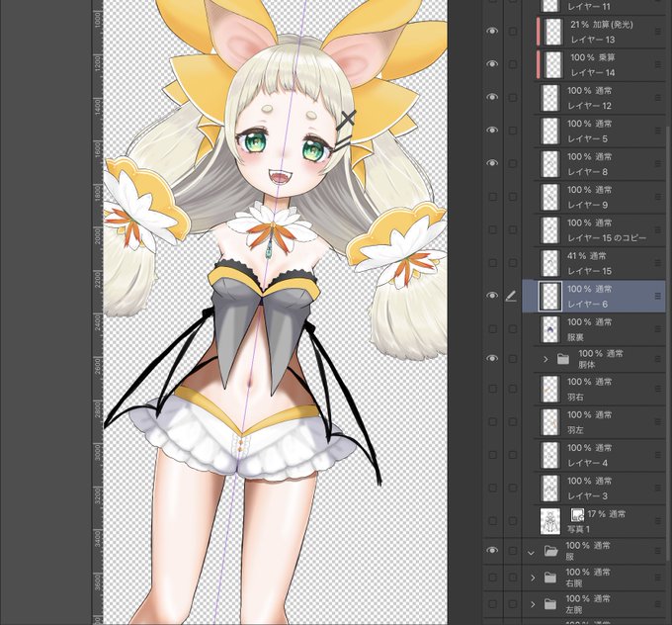Show the hidden 服裏 layer
The image size is (672, 625).
pos(493,329)
